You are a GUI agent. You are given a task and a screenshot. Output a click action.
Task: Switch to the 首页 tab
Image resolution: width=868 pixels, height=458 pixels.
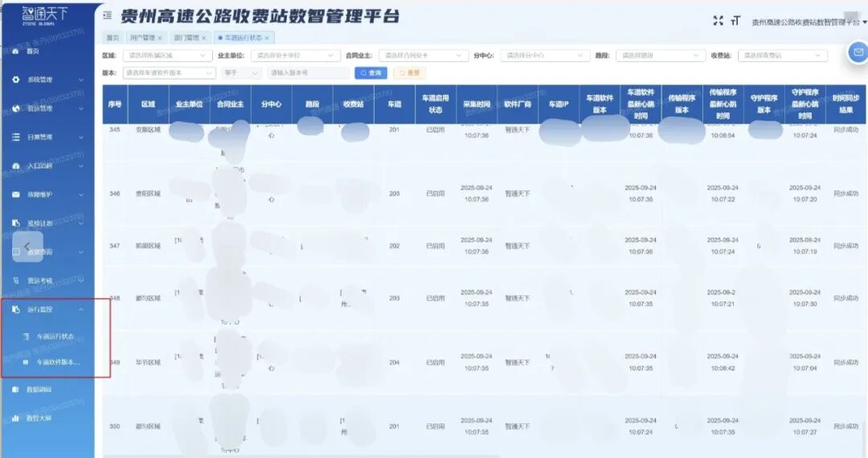[x=113, y=38]
